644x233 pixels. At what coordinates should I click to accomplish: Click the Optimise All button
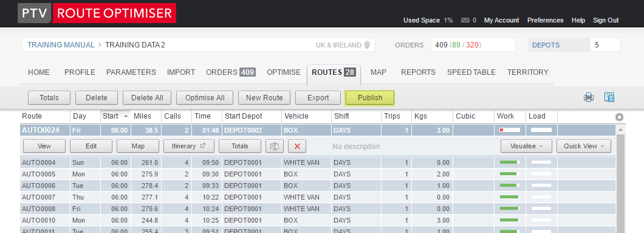pyautogui.click(x=205, y=98)
